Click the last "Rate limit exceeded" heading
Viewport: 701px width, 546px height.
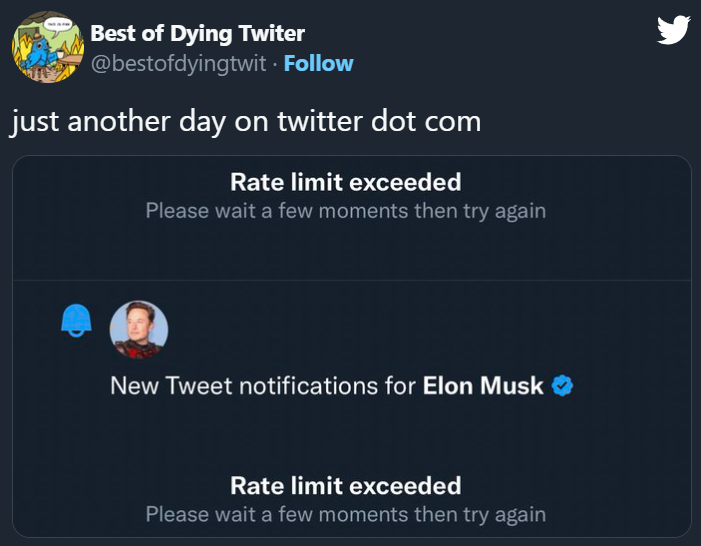point(345,485)
